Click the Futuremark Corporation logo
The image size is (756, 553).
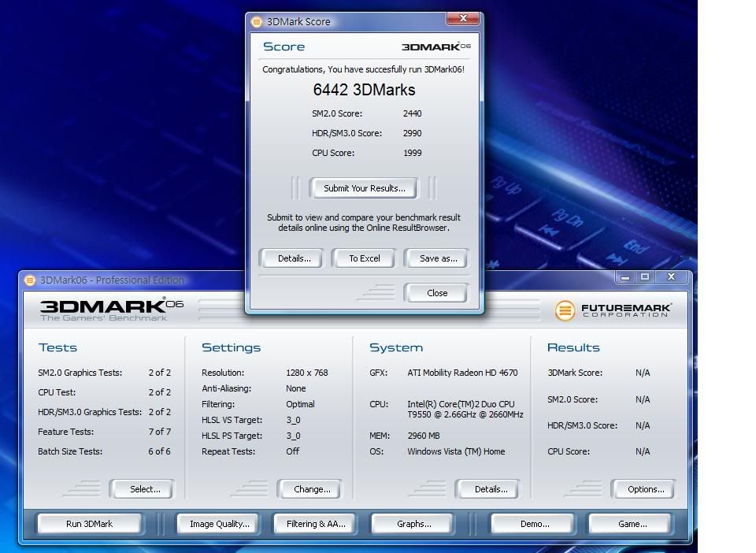613,310
